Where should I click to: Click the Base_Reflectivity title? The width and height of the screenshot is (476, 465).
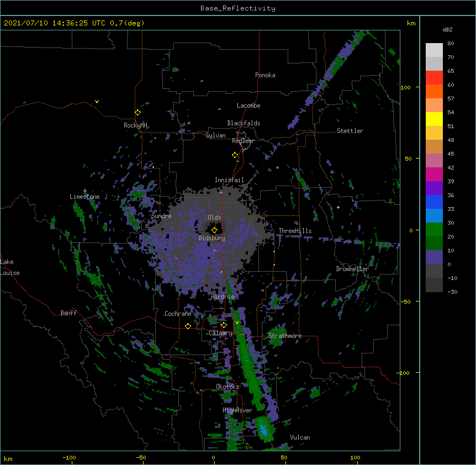click(x=238, y=8)
